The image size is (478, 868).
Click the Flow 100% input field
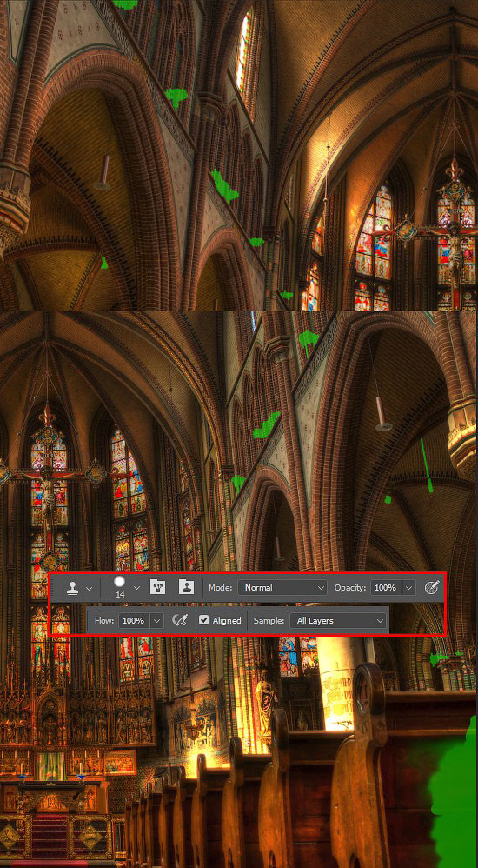coord(133,620)
